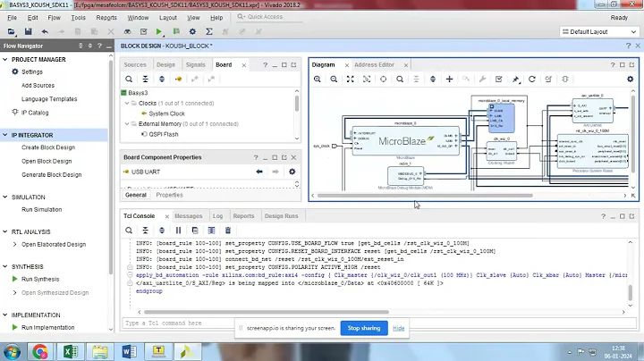Select QSPI Flash in Board tree
Viewport: 644px width, 361px height.
(164, 134)
